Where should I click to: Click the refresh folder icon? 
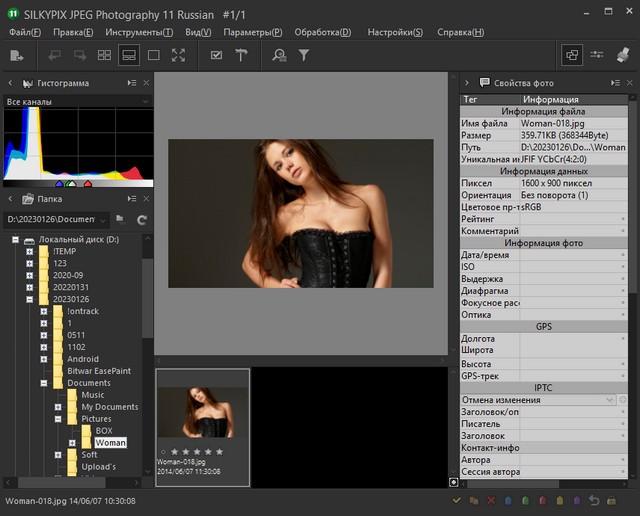[x=141, y=219]
